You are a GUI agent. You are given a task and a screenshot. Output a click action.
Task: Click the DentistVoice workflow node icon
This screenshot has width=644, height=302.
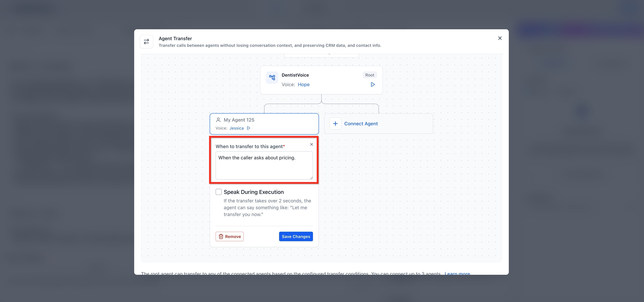point(272,77)
